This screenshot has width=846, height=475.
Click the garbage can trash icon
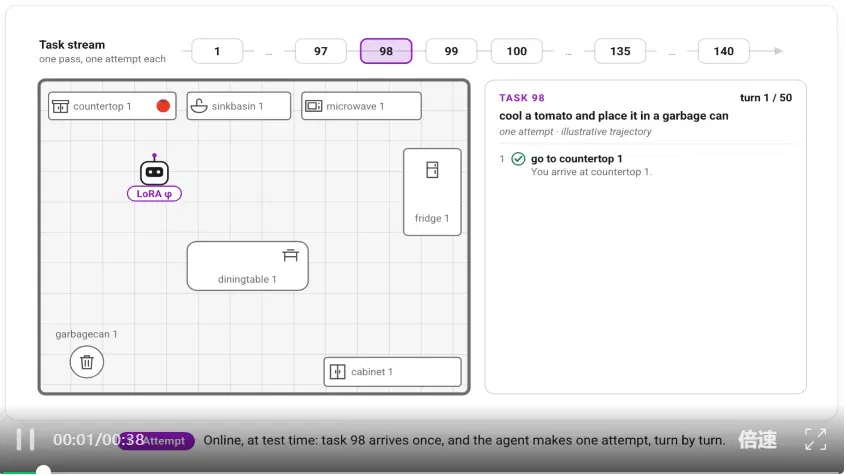[86, 362]
